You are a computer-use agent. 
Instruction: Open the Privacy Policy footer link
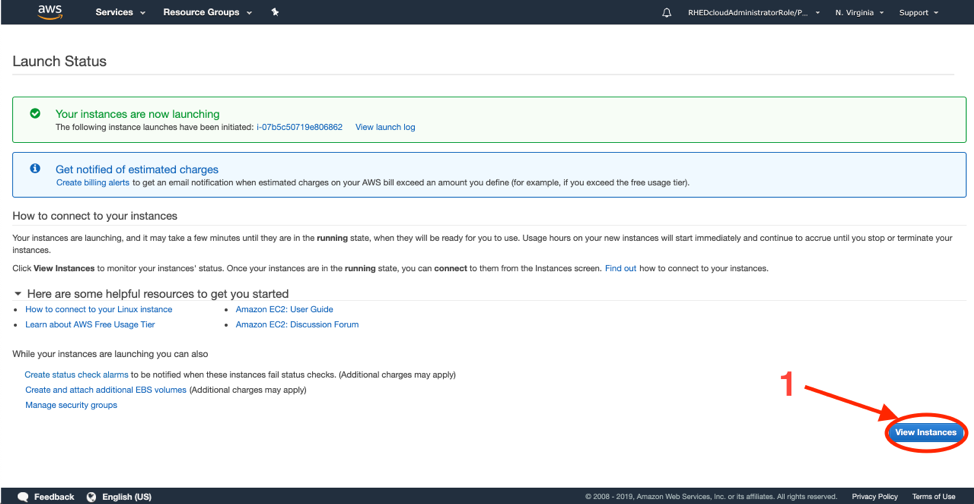874,497
